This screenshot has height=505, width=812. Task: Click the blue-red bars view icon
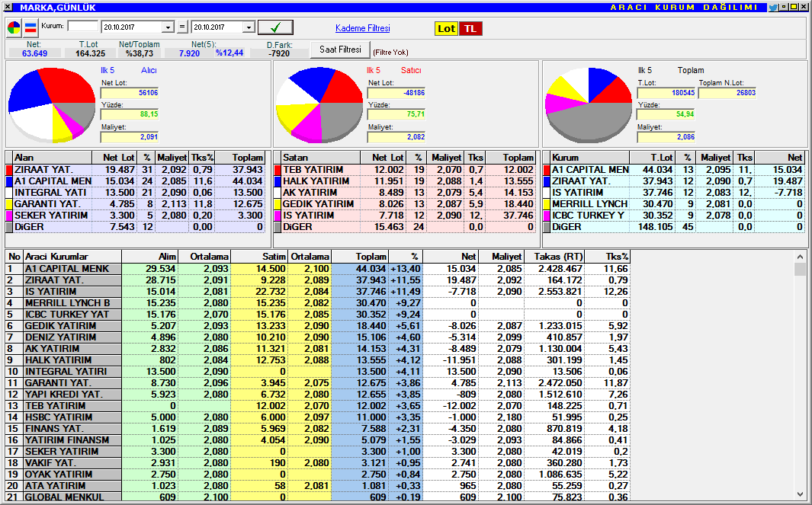pos(31,28)
